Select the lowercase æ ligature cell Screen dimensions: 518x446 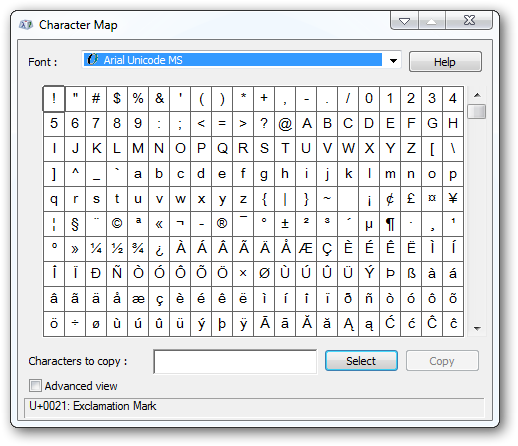[138, 299]
